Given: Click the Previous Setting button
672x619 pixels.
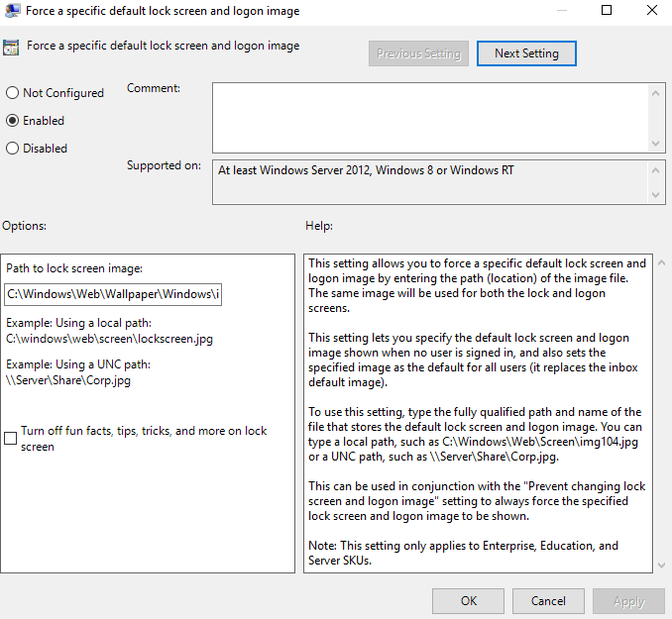Looking at the screenshot, I should 418,53.
